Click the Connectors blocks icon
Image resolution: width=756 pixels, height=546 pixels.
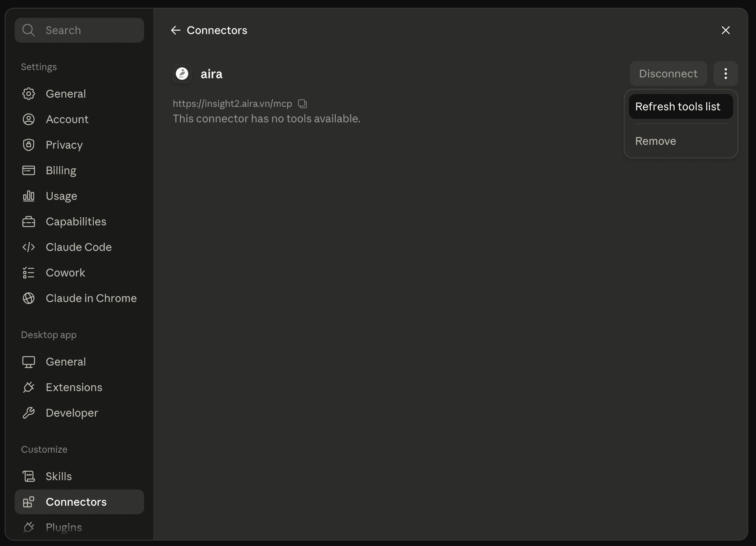click(x=29, y=502)
